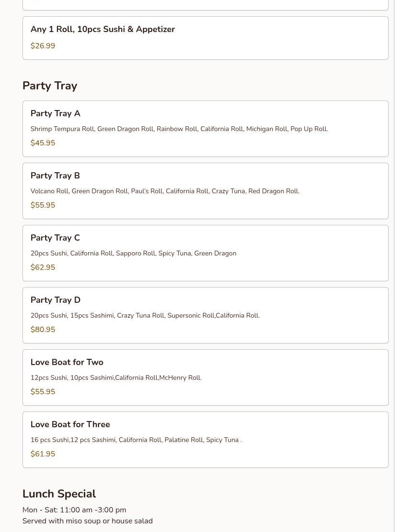Click the Party Tray D contents description
This screenshot has height=532, width=404.
click(x=145, y=316)
